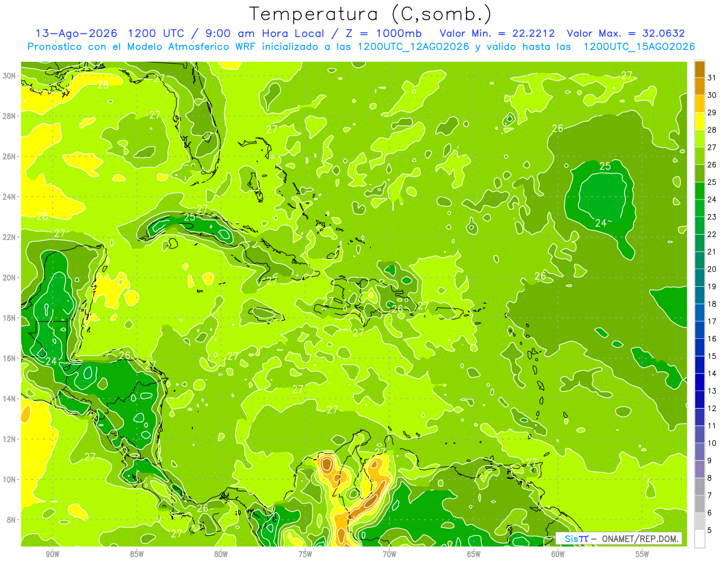This screenshot has height=562, width=728.
Task: Click the "30N" latitude label
Action: [9, 75]
